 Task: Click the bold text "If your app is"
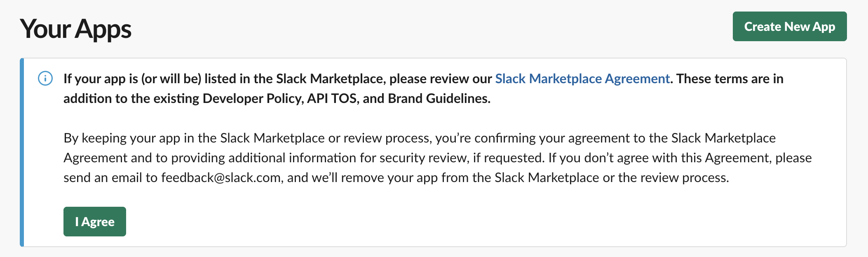pos(101,79)
